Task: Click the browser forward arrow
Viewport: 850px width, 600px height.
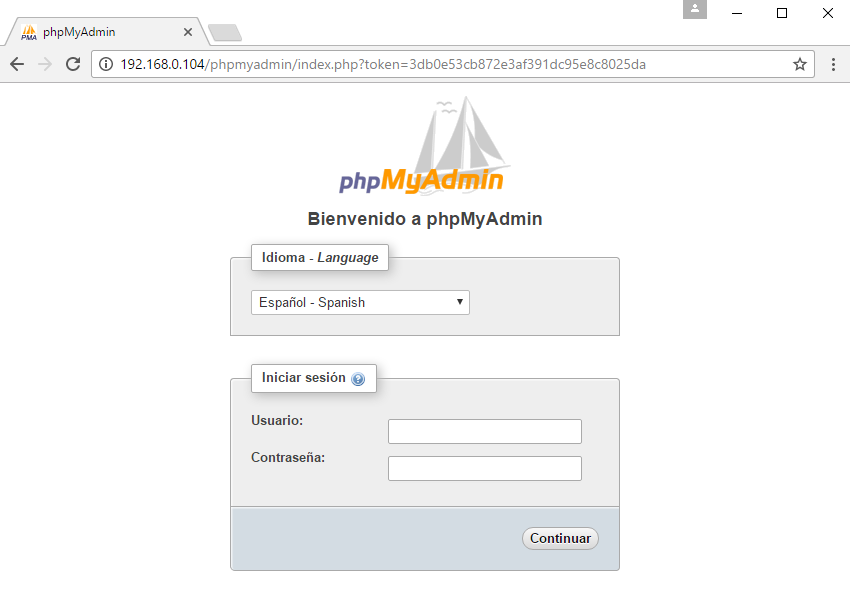Action: point(46,64)
